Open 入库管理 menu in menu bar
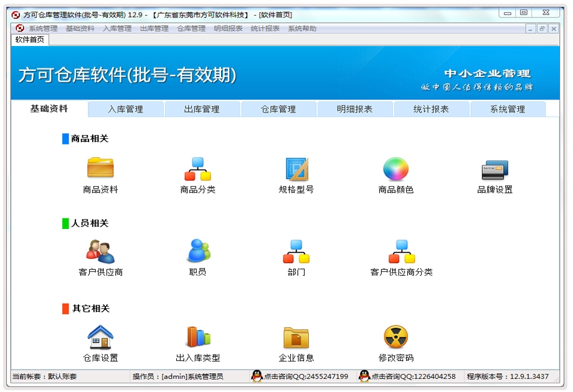Image resolution: width=573 pixels, height=392 pixels. pyautogui.click(x=117, y=29)
